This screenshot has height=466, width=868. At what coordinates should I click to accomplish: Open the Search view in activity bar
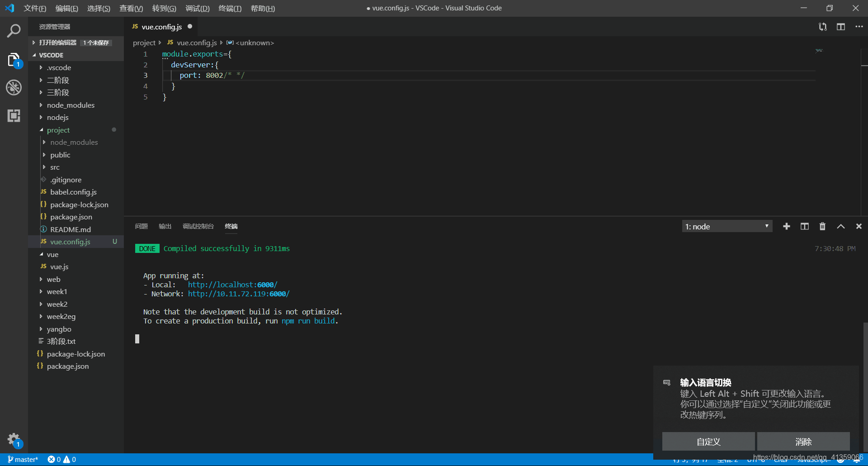click(x=14, y=31)
